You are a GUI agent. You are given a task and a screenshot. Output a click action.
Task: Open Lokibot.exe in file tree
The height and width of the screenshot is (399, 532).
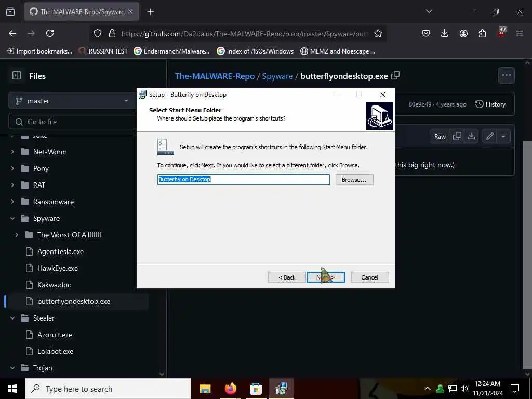click(55, 351)
